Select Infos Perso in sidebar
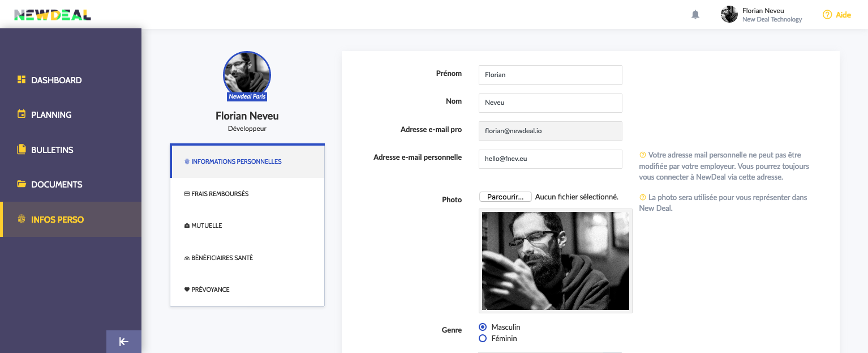Viewport: 868px width, 353px height. (x=57, y=219)
